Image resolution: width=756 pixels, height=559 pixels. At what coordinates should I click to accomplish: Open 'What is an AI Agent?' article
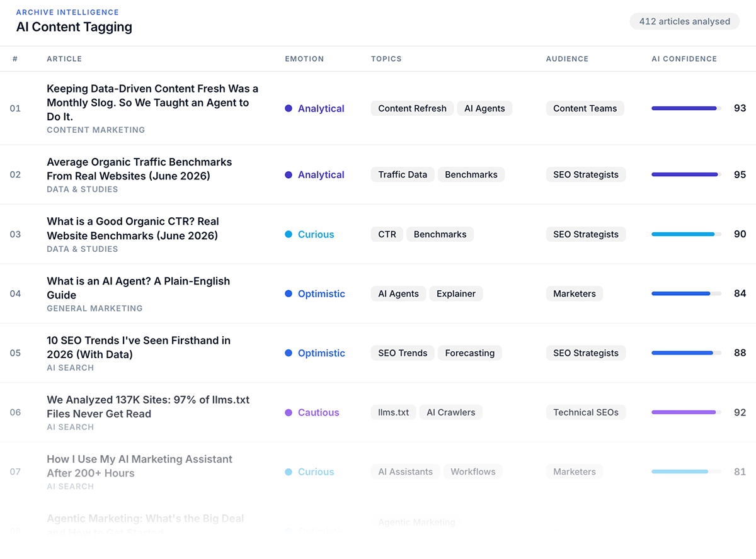(x=138, y=288)
